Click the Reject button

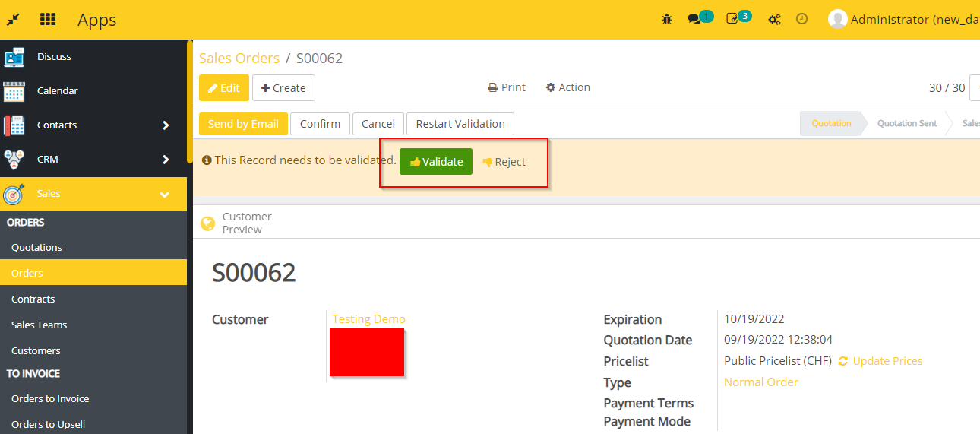tap(504, 162)
